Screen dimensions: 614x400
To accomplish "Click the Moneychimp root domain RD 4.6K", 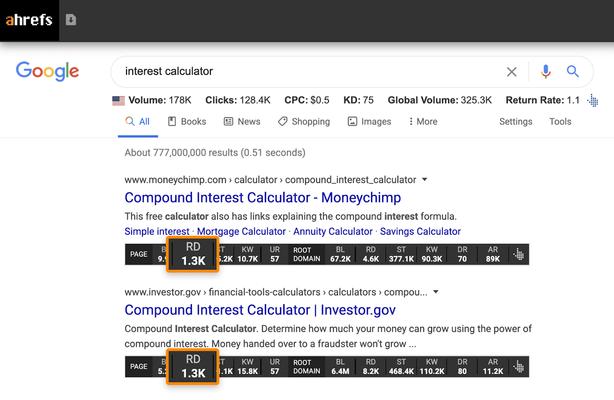I will (x=370, y=255).
